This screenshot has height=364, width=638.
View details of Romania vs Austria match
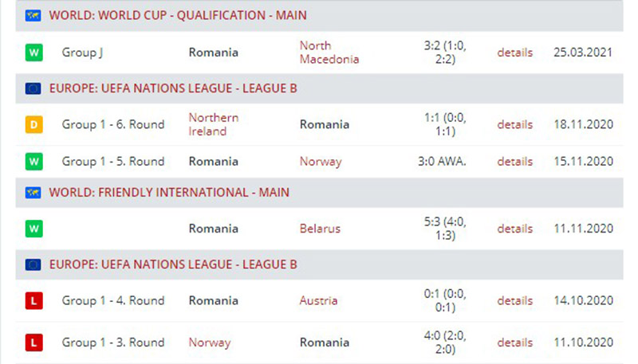(x=514, y=301)
